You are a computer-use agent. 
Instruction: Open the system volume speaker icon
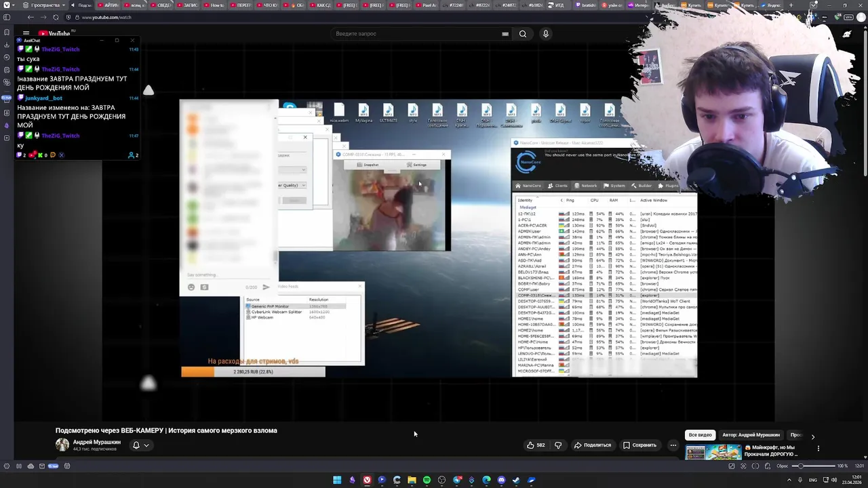[834, 480]
